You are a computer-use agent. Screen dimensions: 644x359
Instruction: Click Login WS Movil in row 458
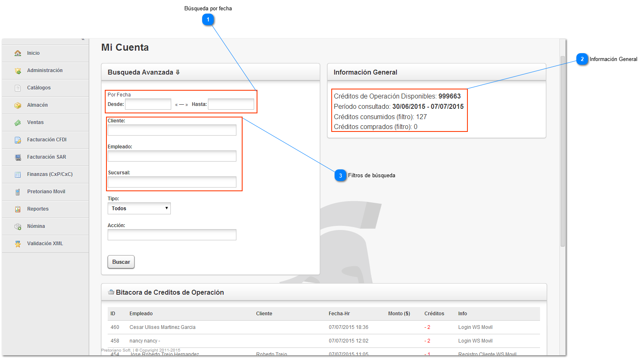pyautogui.click(x=475, y=341)
